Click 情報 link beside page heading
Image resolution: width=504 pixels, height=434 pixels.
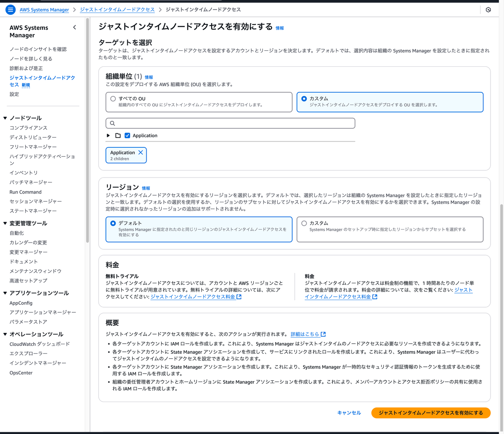280,28
